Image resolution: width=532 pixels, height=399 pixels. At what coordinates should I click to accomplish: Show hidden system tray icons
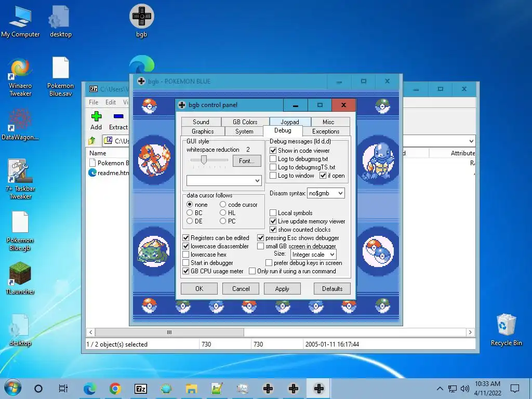[x=440, y=389]
